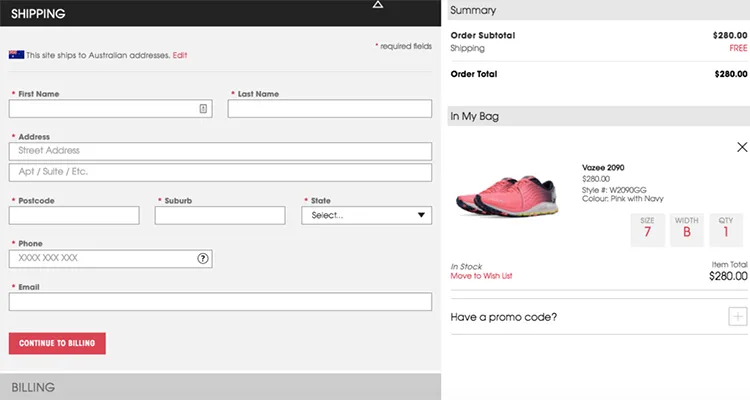750x400 pixels.
Task: Move item to Wish List
Action: [481, 276]
